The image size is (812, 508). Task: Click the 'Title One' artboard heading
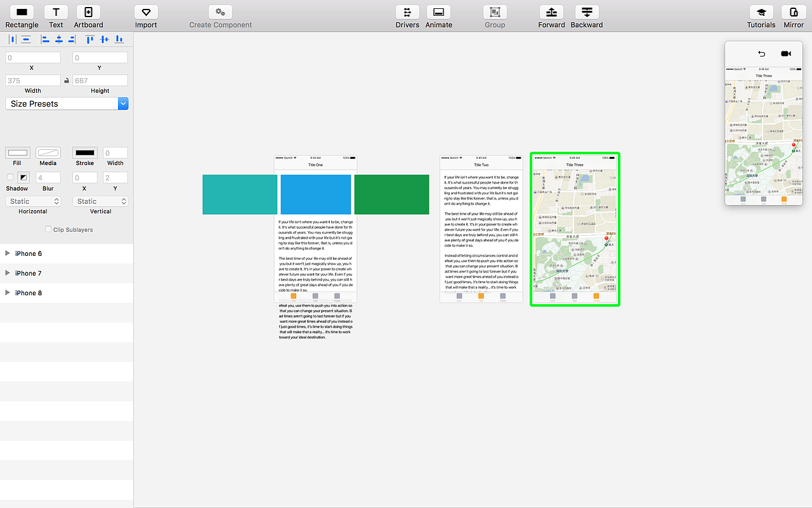click(315, 165)
